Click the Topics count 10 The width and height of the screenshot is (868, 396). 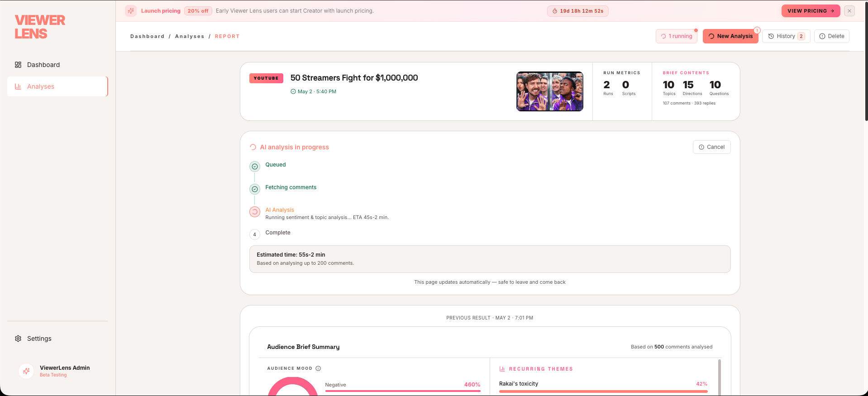[668, 85]
